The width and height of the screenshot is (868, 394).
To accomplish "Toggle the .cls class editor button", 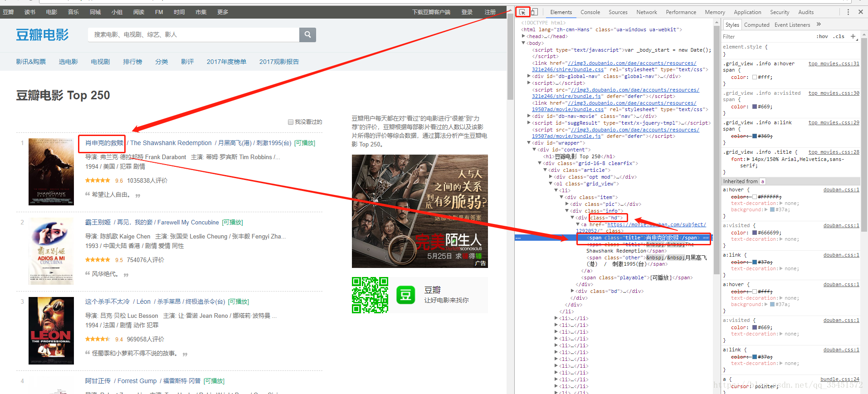I will [x=839, y=37].
